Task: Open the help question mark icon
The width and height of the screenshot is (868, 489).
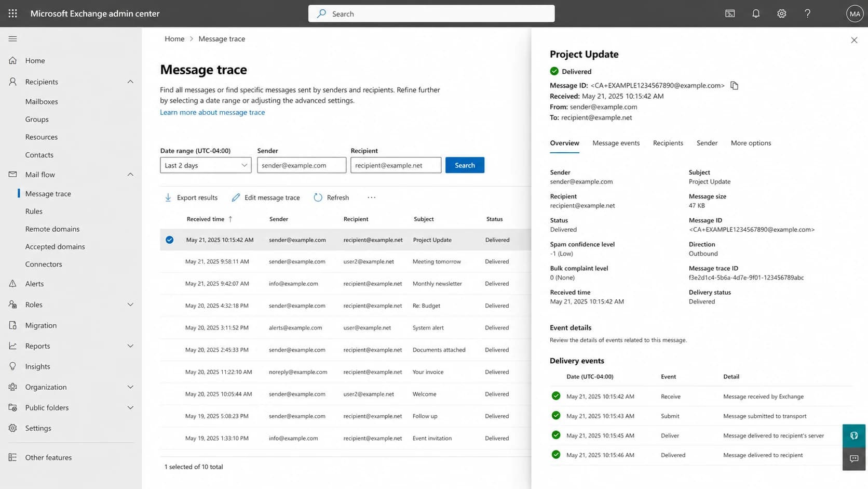Action: (807, 14)
